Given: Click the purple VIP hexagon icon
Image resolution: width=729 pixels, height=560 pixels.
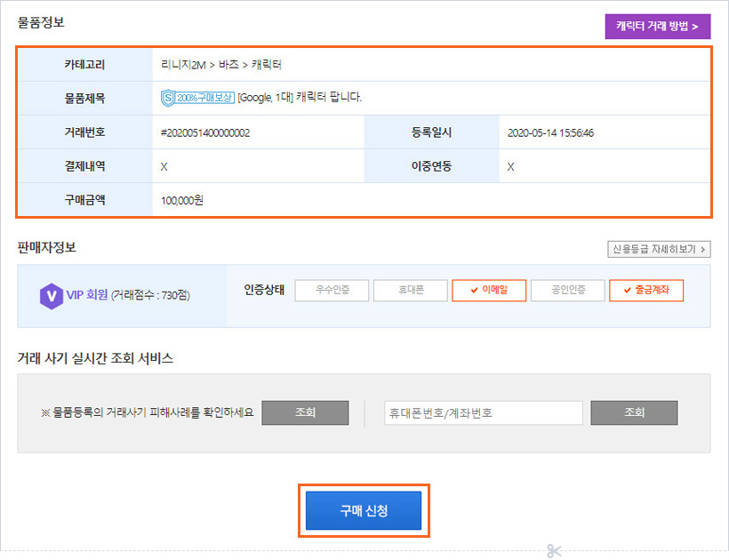Looking at the screenshot, I should tap(51, 295).
